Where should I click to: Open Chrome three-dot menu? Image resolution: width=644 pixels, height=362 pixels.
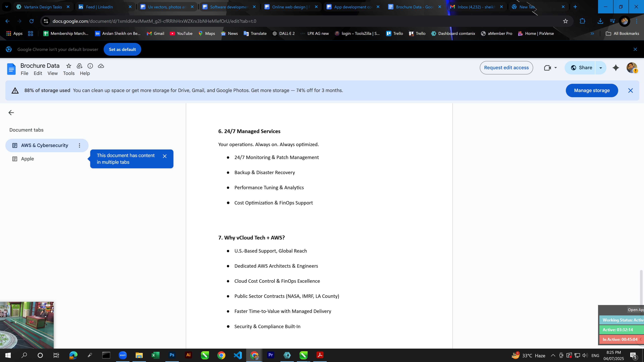click(x=636, y=21)
